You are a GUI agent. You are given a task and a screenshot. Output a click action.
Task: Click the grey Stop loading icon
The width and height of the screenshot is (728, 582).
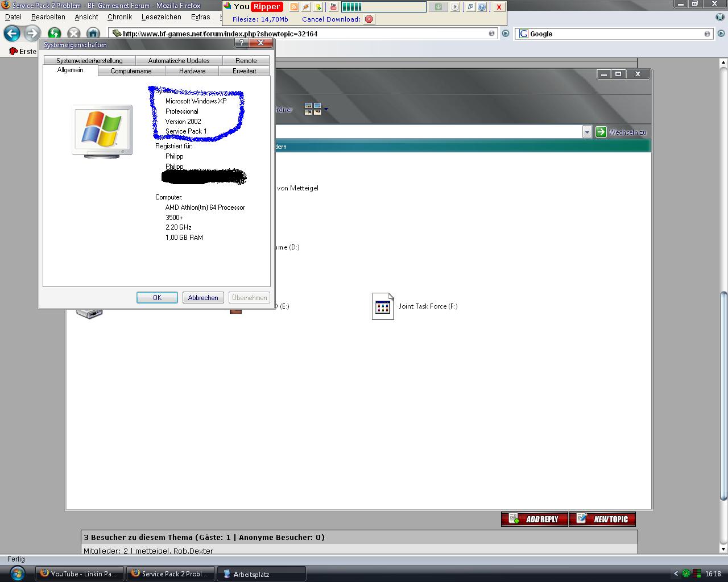73,34
